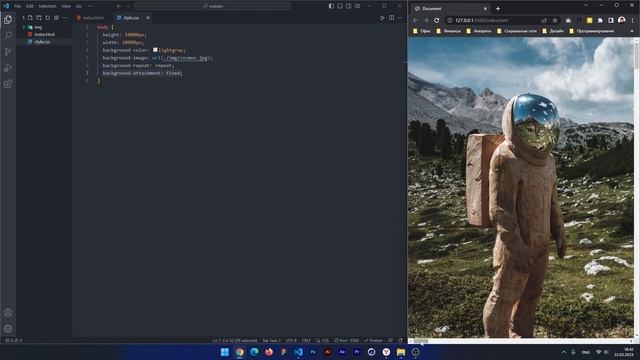Viewport: 640px width, 360px height.
Task: Open the Search view in activity bar
Action: pyautogui.click(x=8, y=36)
